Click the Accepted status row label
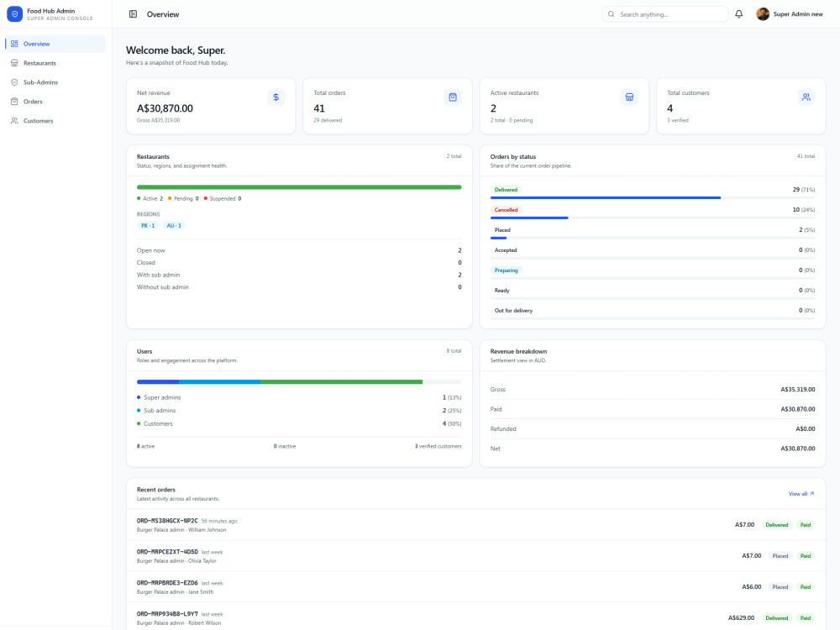Viewport: 840px width, 630px height. pyautogui.click(x=506, y=250)
